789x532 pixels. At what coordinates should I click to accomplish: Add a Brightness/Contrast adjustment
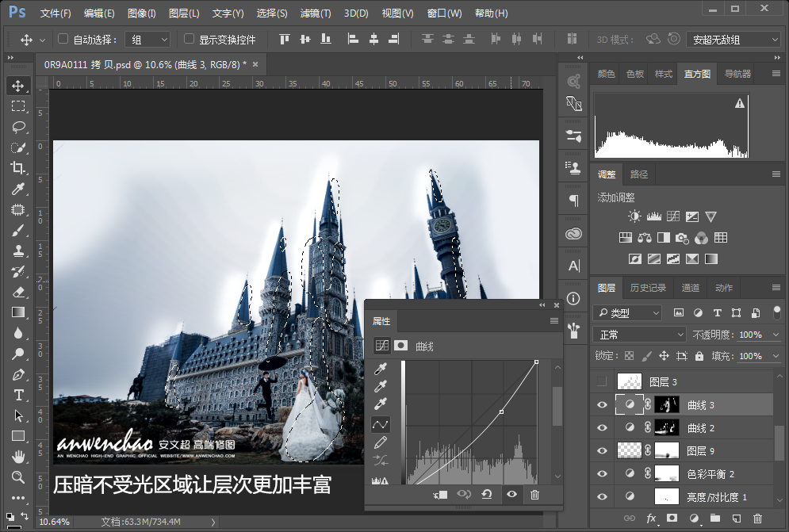(x=634, y=217)
